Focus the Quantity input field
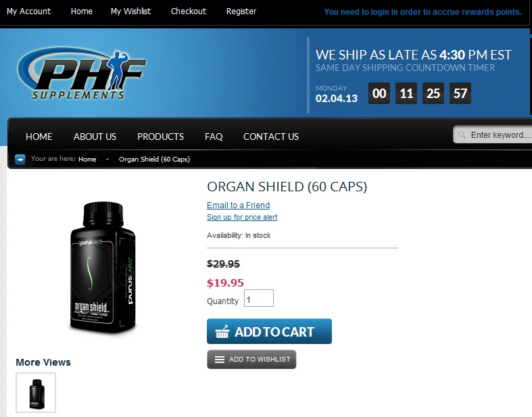The width and height of the screenshot is (532, 417). click(x=259, y=298)
